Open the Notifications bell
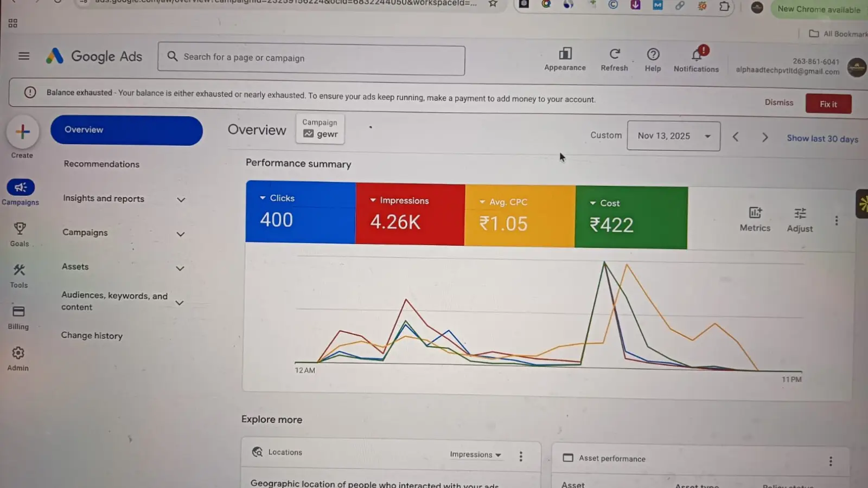 pyautogui.click(x=697, y=55)
